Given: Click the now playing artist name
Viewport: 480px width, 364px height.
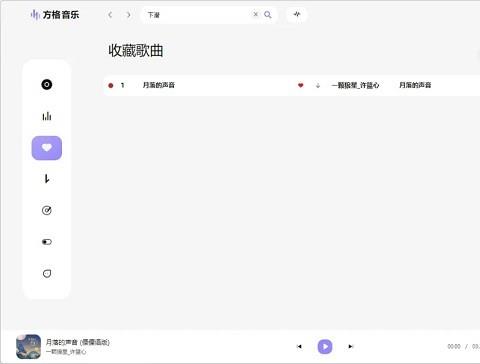Looking at the screenshot, I should click(x=66, y=352).
